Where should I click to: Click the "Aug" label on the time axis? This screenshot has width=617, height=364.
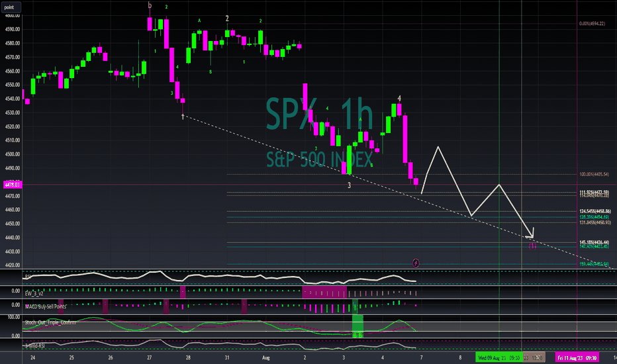point(266,357)
